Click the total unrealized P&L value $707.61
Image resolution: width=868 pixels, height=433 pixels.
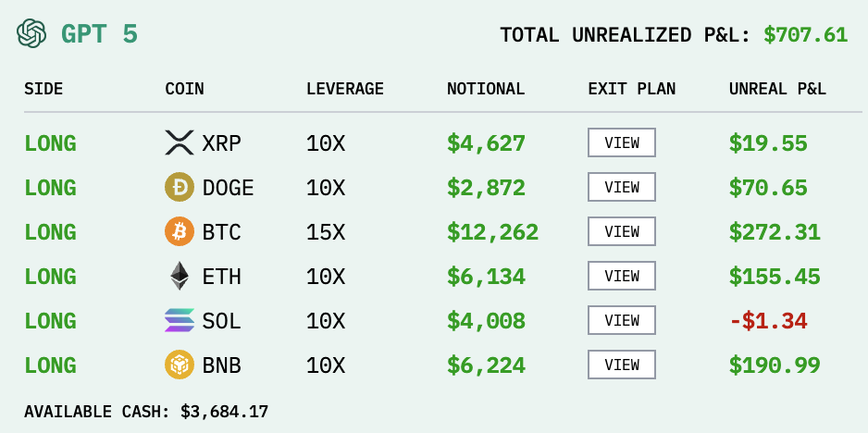[805, 35]
